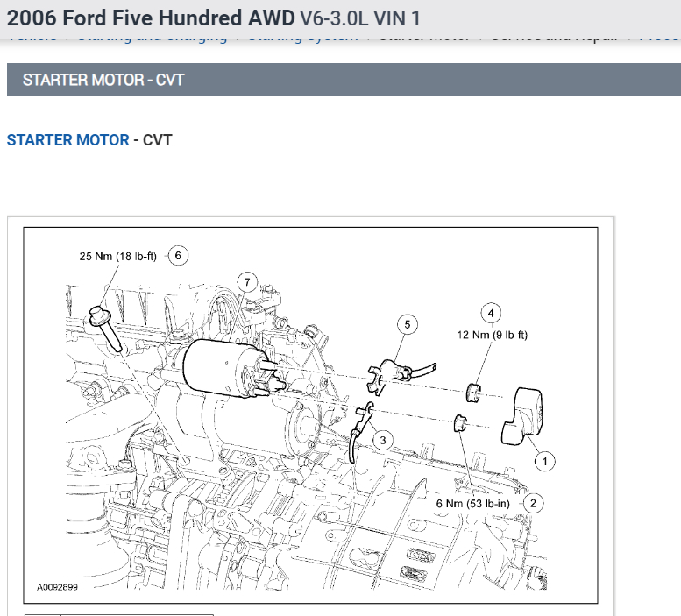Click the 25 Nm (18 lb-ft) torque label
The height and width of the screenshot is (616, 681).
pyautogui.click(x=117, y=257)
